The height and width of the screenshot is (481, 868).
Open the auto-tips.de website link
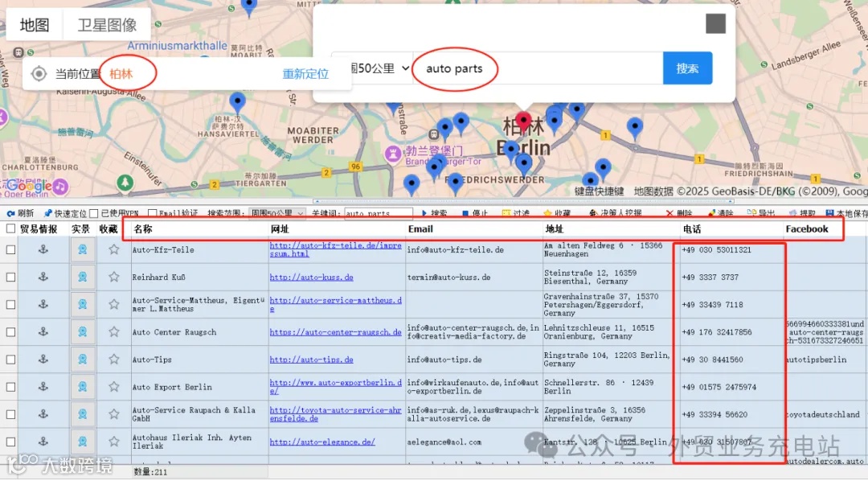(x=312, y=360)
